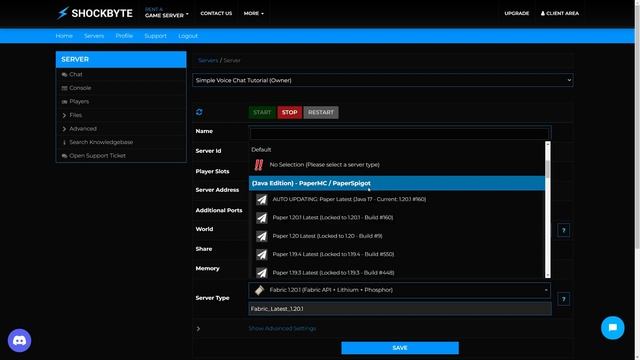Click the Shockbyte logo

[x=95, y=13]
